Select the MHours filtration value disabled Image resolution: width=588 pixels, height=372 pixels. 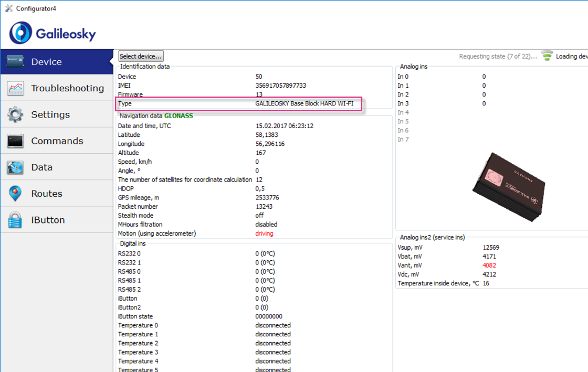tap(266, 225)
